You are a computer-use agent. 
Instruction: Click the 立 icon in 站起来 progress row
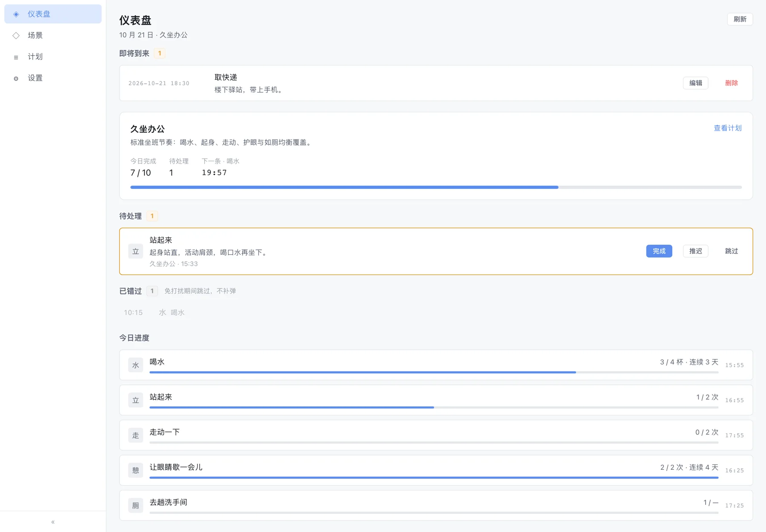coord(136,400)
